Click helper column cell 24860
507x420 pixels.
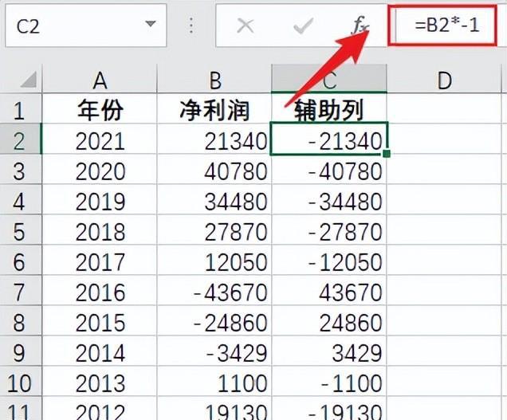tap(329, 320)
